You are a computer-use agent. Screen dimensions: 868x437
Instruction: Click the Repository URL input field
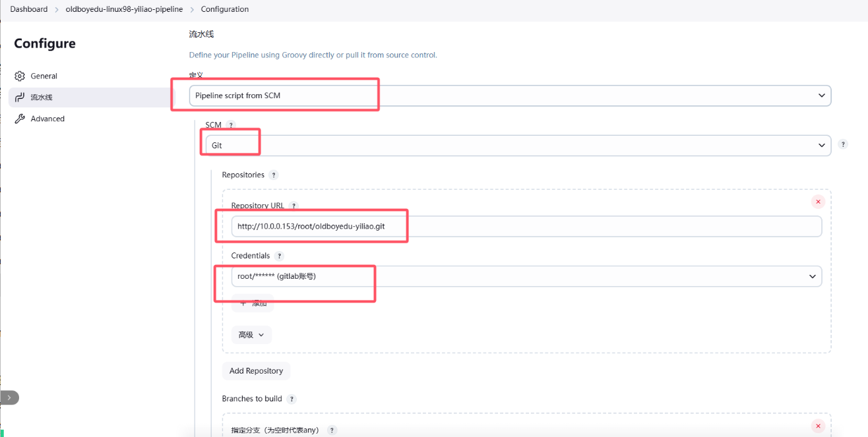point(526,226)
